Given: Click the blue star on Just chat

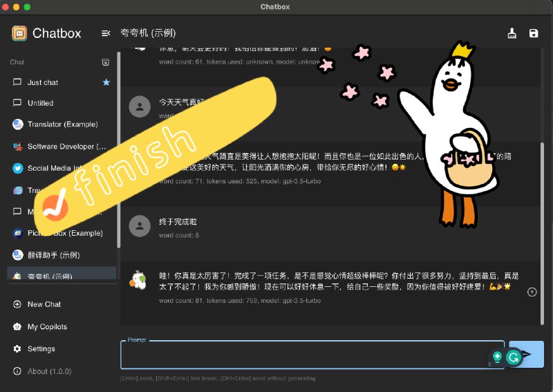Looking at the screenshot, I should click(x=106, y=82).
